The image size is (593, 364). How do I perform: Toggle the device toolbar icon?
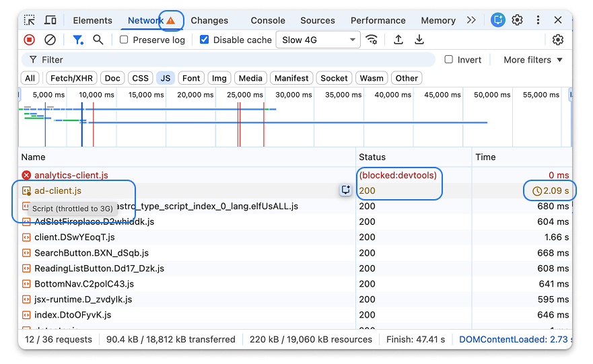(50, 20)
